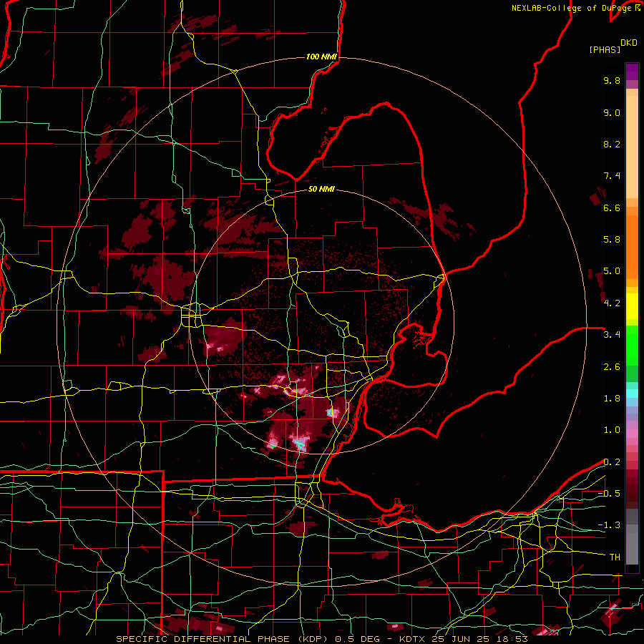Click the yellow segment of the color bar

point(632,306)
